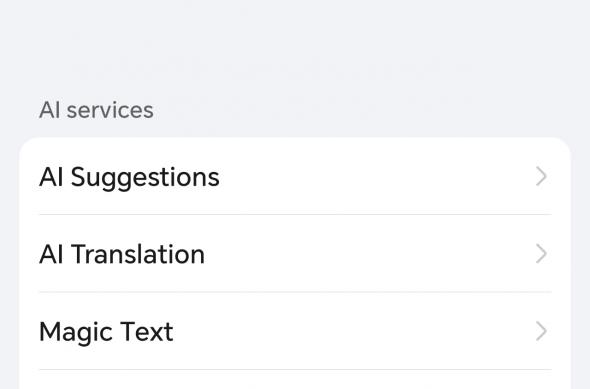Go into AI Suggestions from AI services list
The image size is (590, 389).
click(295, 176)
